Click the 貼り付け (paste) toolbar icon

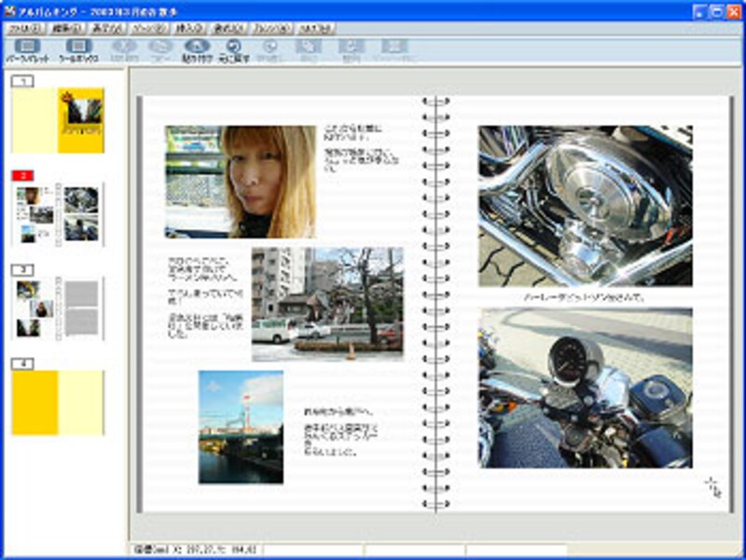(x=196, y=49)
